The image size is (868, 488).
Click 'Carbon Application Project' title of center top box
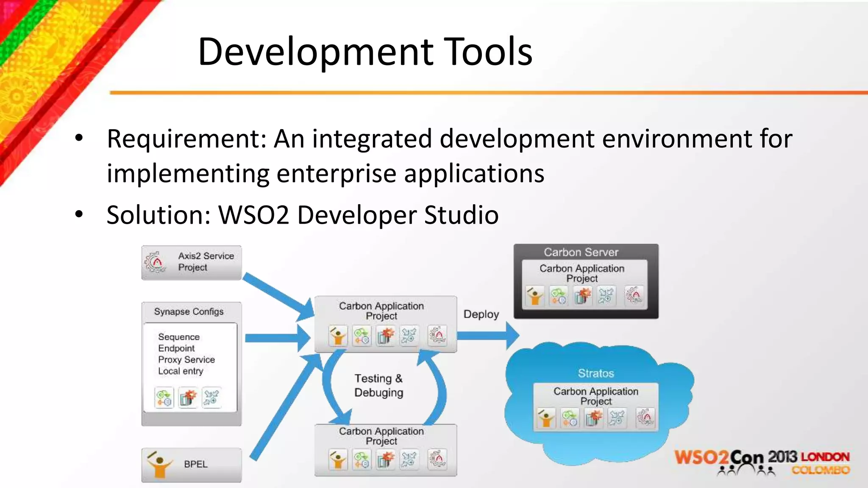tap(381, 311)
